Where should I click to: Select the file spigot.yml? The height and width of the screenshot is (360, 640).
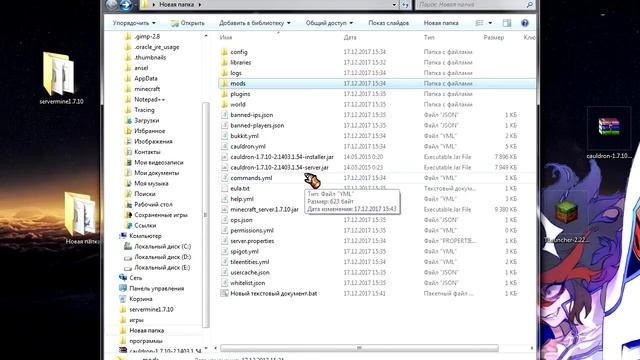pyautogui.click(x=244, y=251)
